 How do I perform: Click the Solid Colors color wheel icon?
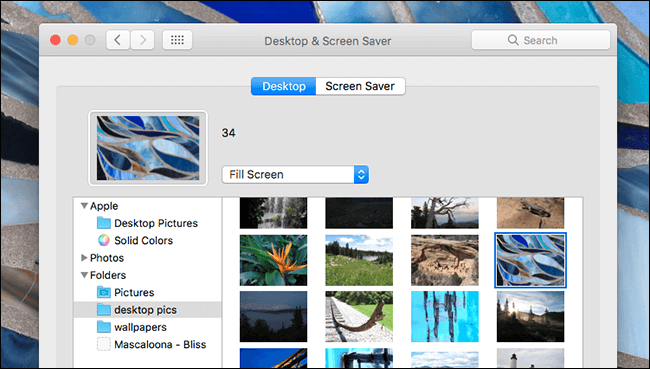coord(104,240)
